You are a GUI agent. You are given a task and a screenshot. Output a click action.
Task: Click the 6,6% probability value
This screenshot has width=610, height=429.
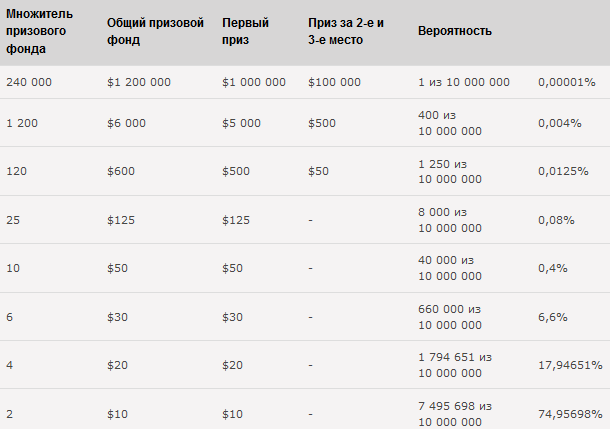point(552,317)
